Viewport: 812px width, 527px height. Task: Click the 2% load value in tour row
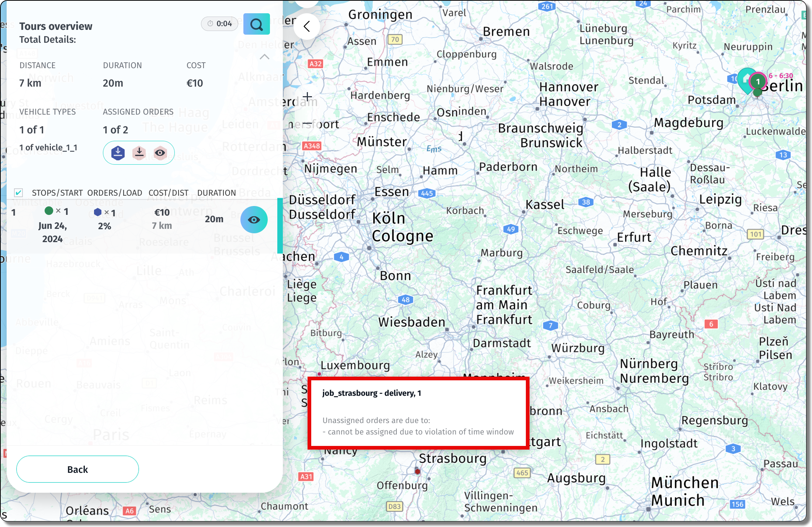[x=105, y=226]
